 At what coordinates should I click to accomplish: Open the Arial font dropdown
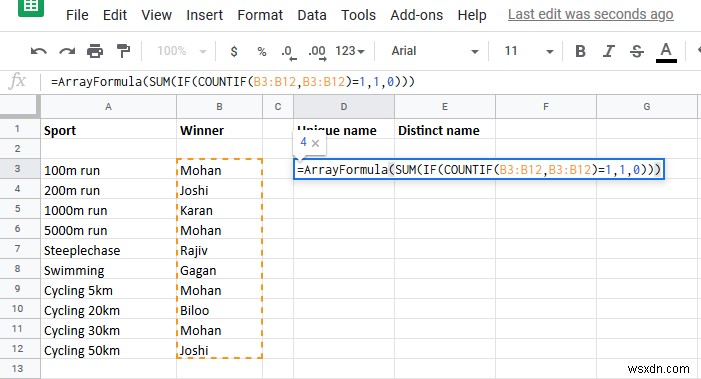coord(435,51)
